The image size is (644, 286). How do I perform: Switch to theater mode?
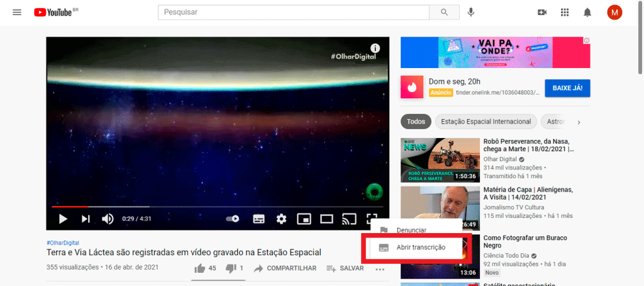[326, 219]
